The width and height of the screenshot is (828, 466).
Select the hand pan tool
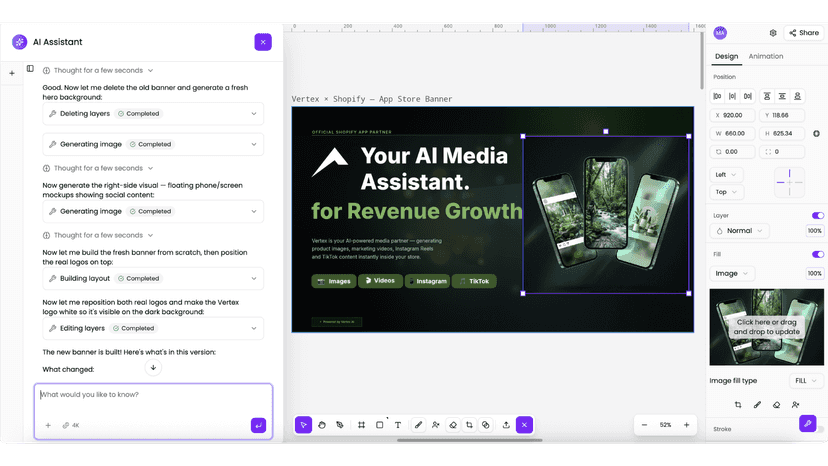tap(322, 425)
